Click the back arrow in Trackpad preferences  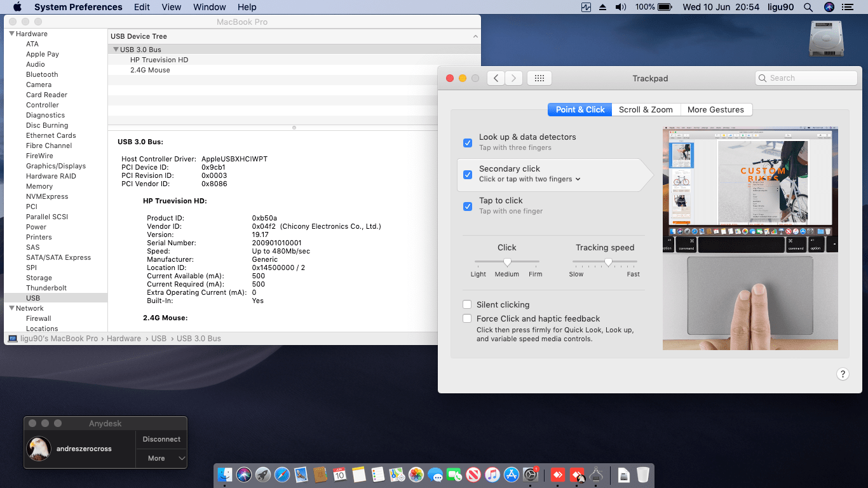[496, 78]
